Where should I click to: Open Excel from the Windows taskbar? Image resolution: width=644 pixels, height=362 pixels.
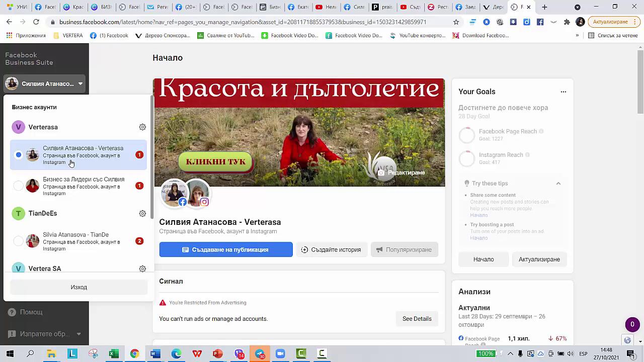click(114, 354)
